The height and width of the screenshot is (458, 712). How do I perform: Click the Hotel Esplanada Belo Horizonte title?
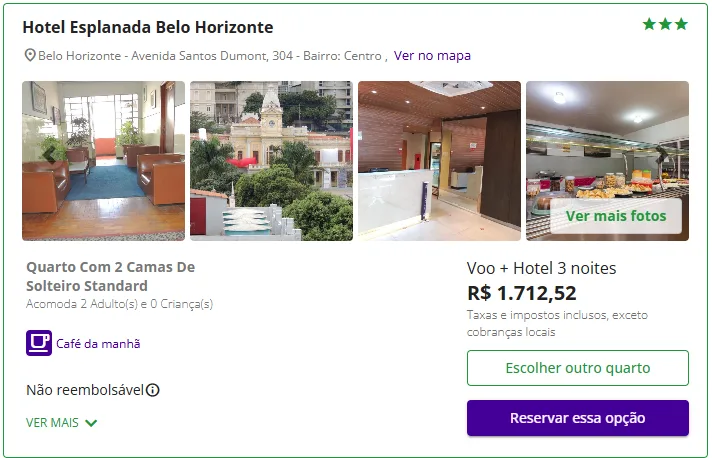147,27
